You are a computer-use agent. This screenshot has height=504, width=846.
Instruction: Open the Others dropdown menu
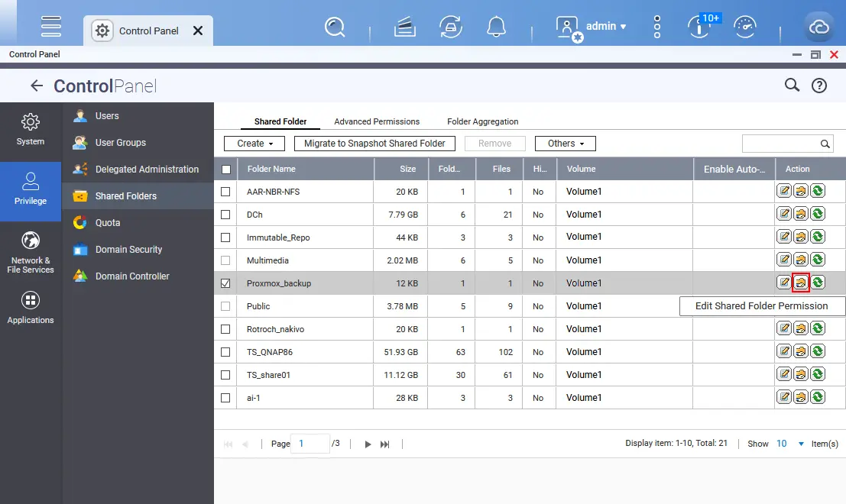(566, 144)
